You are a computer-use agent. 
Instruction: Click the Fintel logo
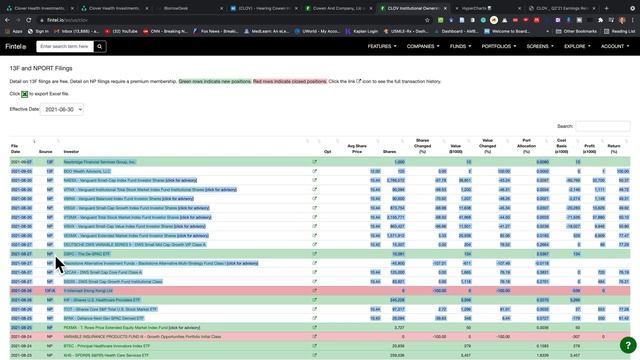pyautogui.click(x=16, y=47)
